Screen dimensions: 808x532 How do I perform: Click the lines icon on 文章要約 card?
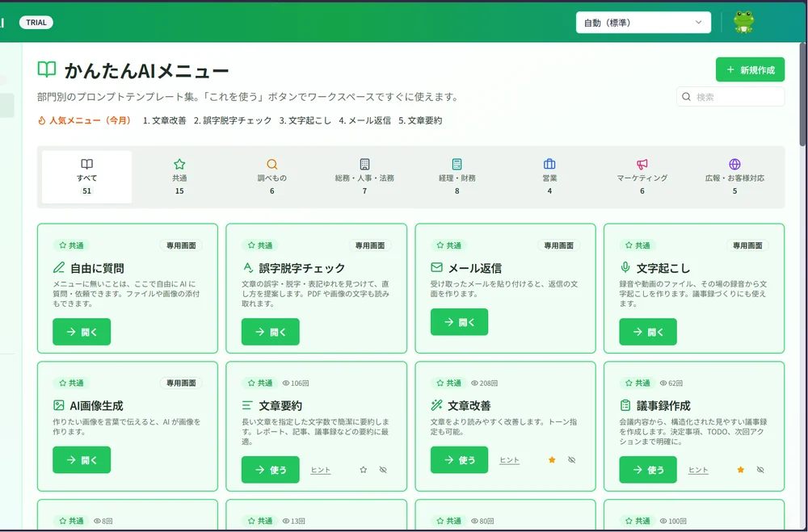pos(247,405)
